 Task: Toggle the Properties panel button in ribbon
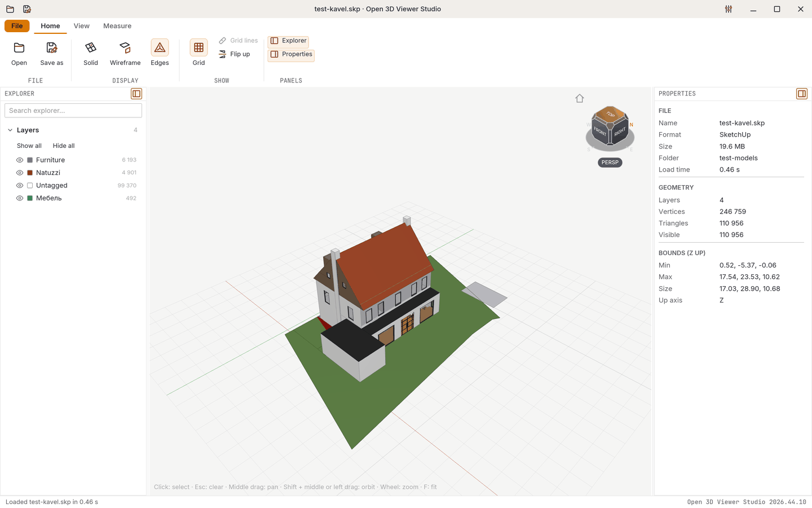tap(291, 54)
